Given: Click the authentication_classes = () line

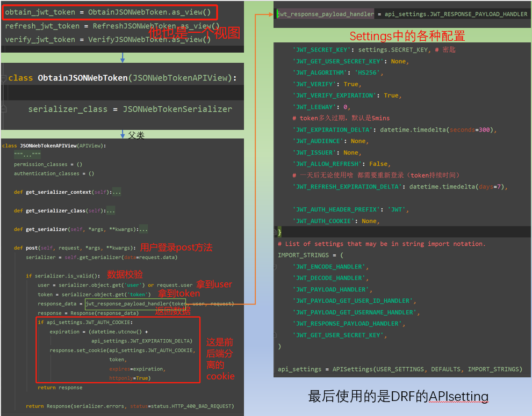Looking at the screenshot, I should pos(54,173).
